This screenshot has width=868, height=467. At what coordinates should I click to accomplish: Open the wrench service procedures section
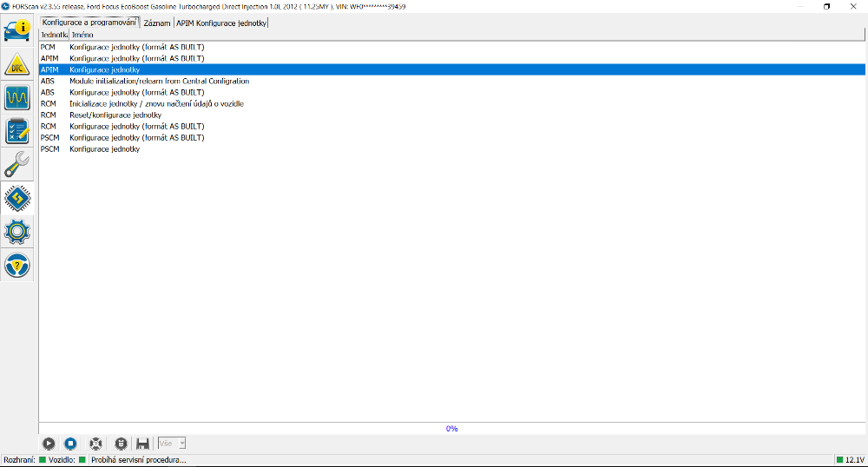(x=17, y=163)
